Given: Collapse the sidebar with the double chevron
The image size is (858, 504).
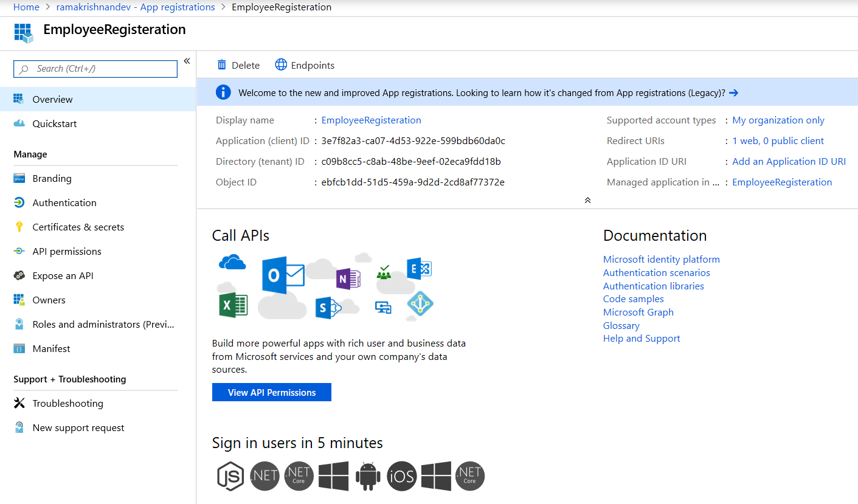Looking at the screenshot, I should [x=187, y=61].
